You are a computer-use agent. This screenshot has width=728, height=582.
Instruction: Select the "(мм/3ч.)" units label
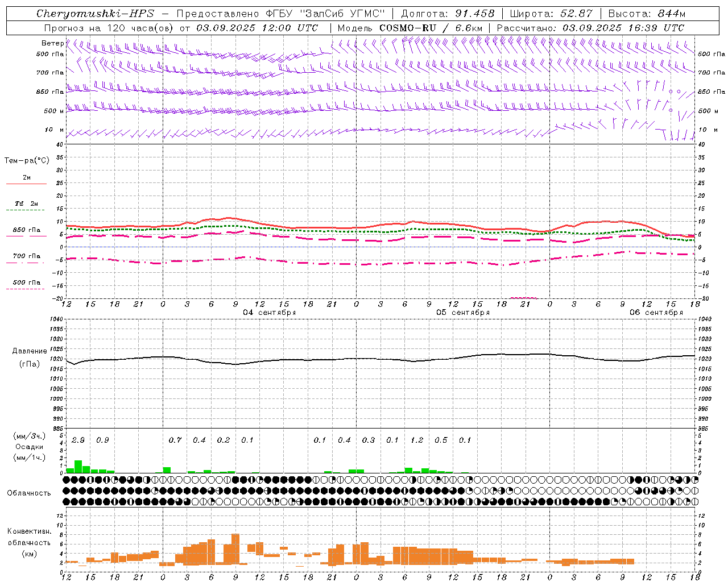pyautogui.click(x=30, y=436)
